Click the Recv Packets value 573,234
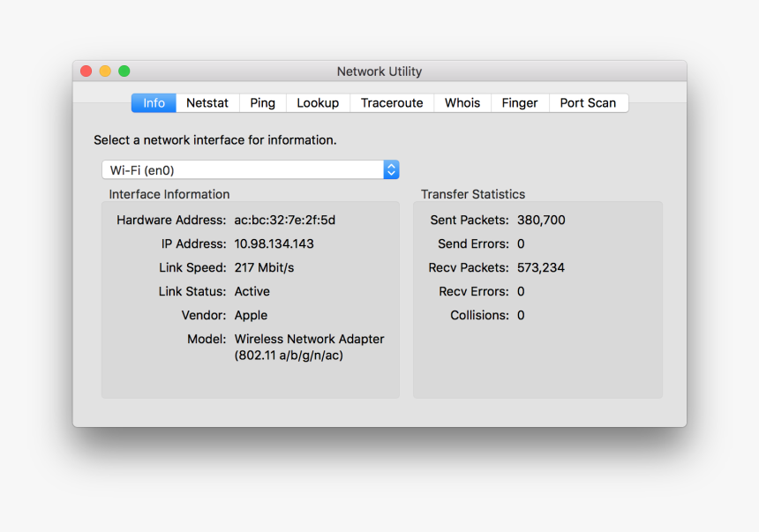This screenshot has height=532, width=759. [541, 267]
